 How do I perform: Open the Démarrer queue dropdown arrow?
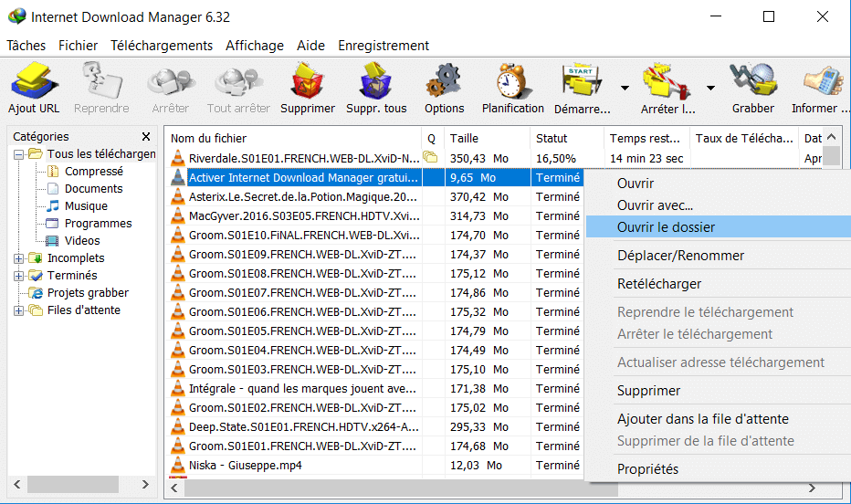(625, 88)
